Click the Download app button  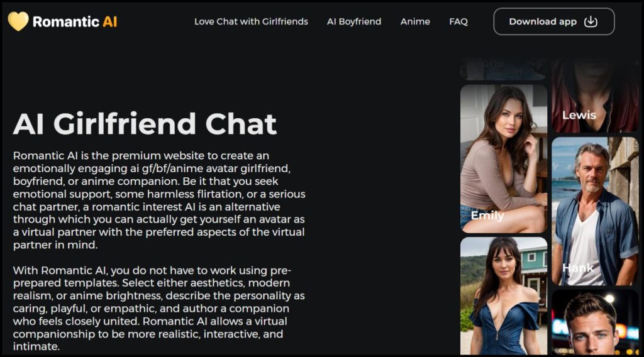pos(554,21)
